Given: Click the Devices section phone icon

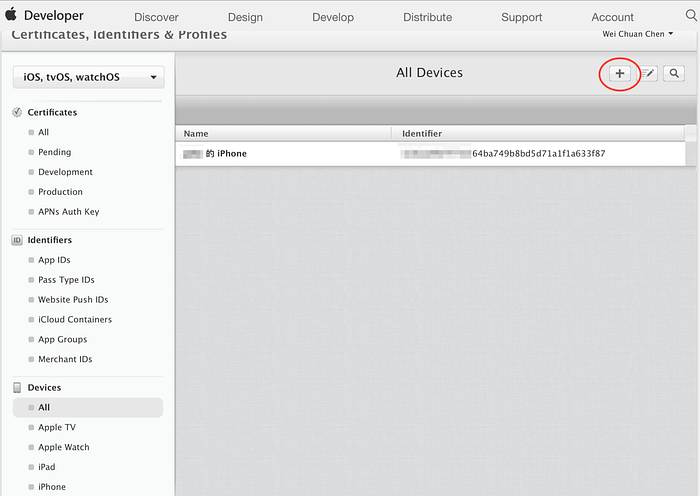Looking at the screenshot, I should point(17,388).
